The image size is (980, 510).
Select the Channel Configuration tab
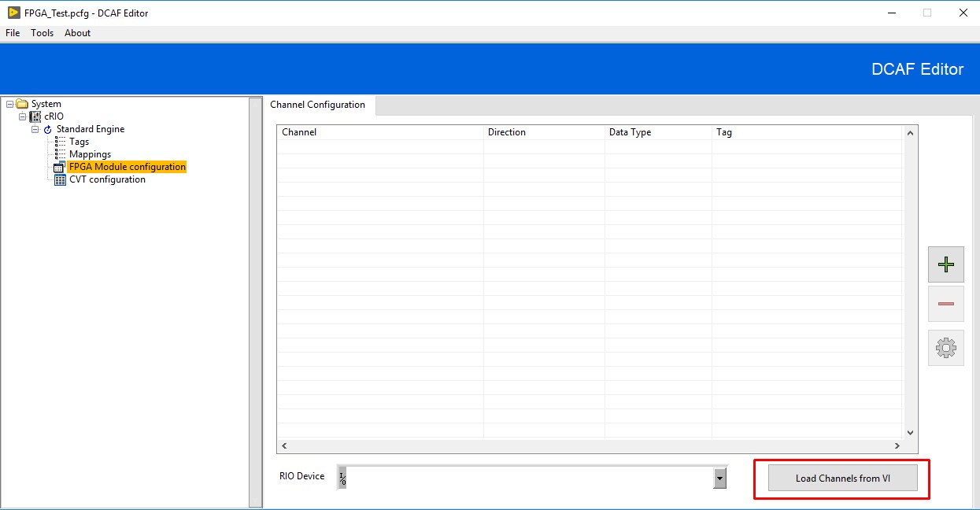318,105
